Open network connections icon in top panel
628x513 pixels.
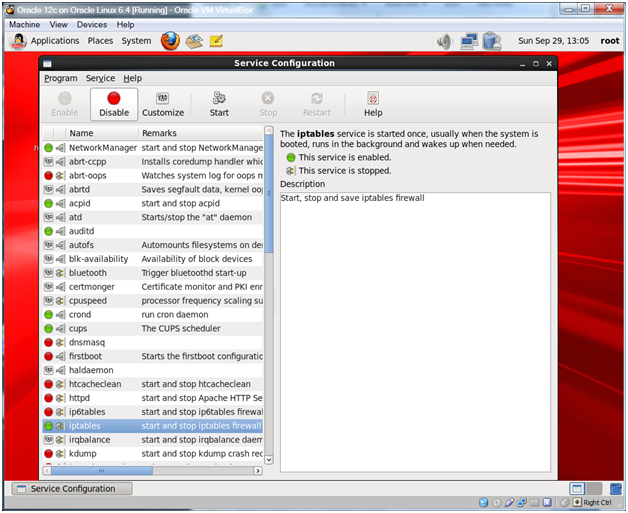pyautogui.click(x=469, y=41)
